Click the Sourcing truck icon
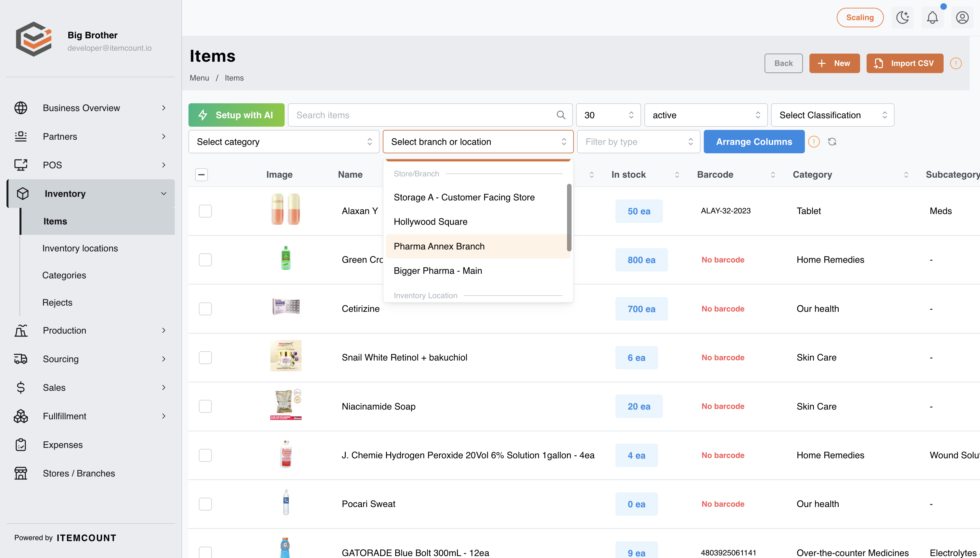This screenshot has width=980, height=558. (21, 359)
